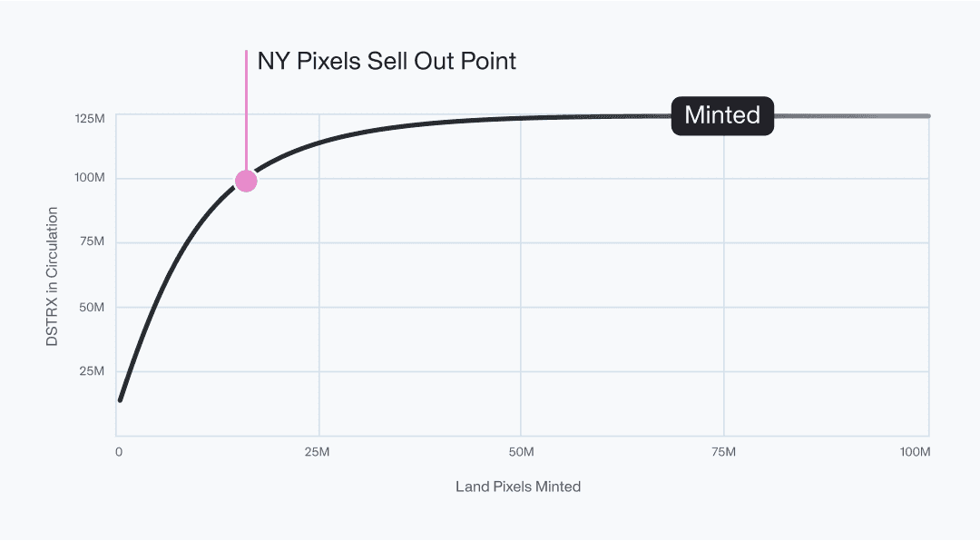This screenshot has width=980, height=541.
Task: Click the start point of the curve
Action: point(121,399)
